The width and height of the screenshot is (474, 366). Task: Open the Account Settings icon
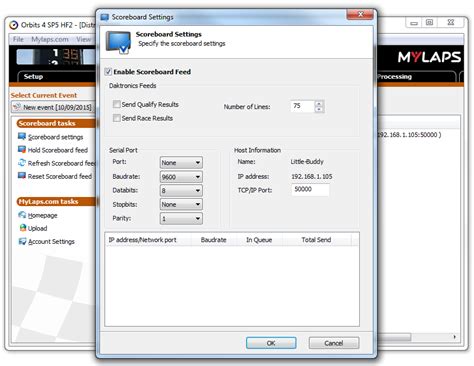22,241
